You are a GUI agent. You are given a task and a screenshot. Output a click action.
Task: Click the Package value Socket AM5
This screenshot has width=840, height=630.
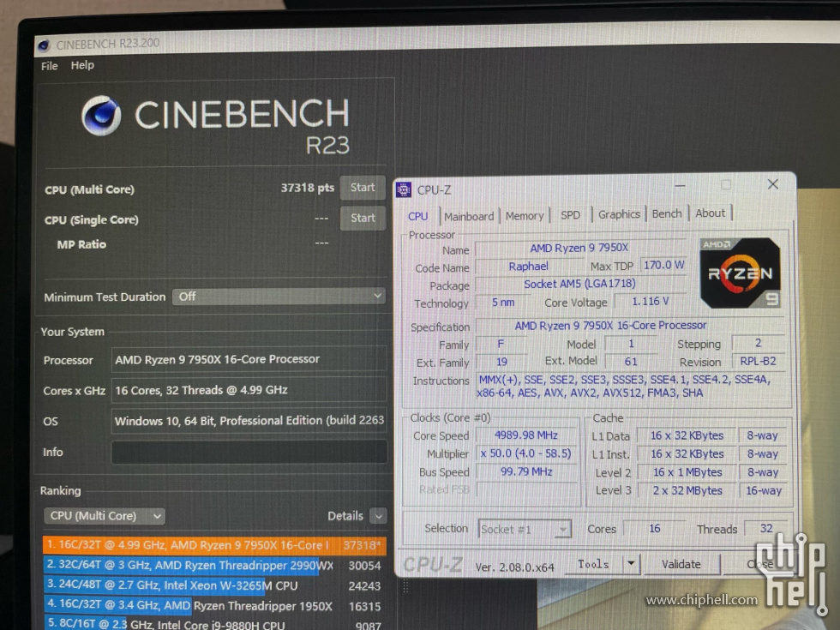(579, 284)
